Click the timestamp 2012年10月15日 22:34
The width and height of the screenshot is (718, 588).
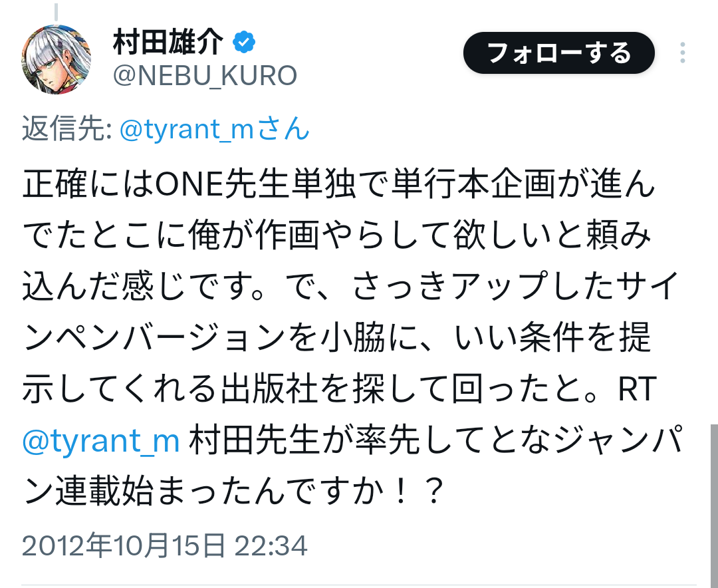[165, 547]
